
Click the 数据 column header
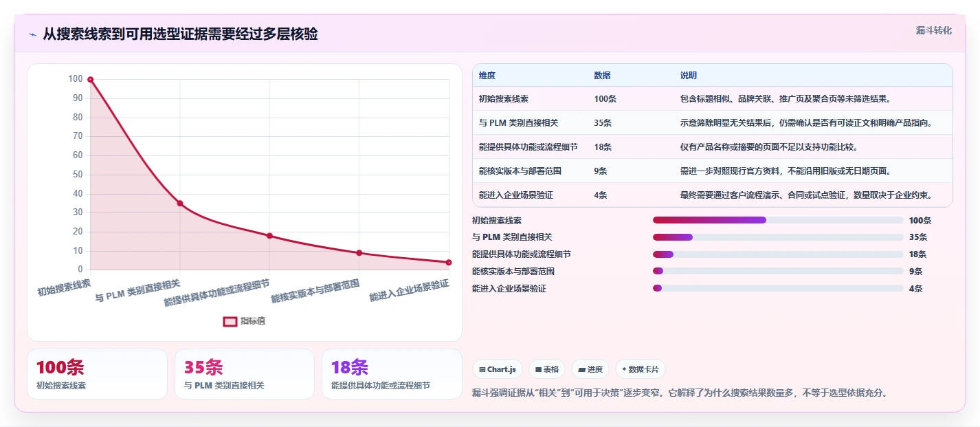(x=603, y=76)
